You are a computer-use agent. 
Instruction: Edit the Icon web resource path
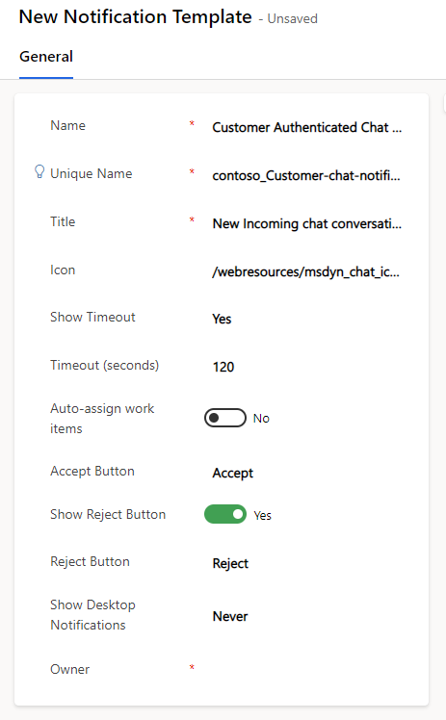tap(307, 272)
